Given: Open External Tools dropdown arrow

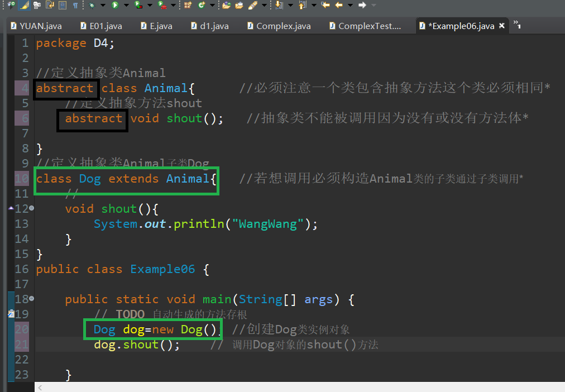Looking at the screenshot, I should pyautogui.click(x=173, y=5).
